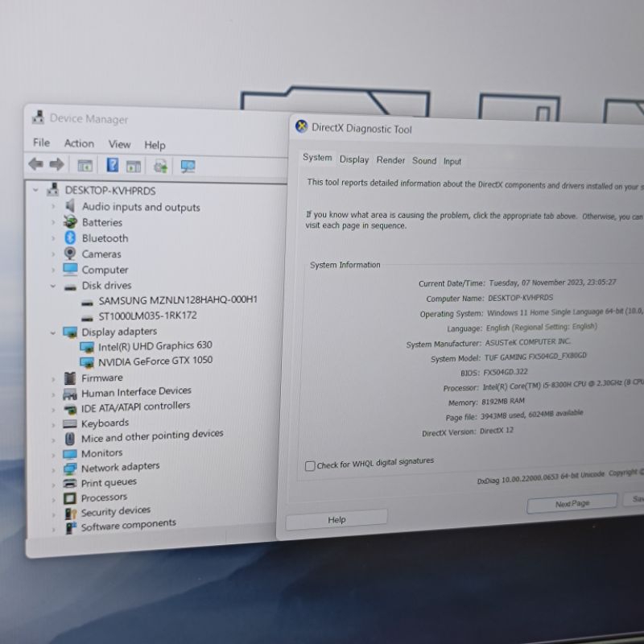Viewport: 644px width, 644px height.
Task: Expand the Network adapters category arrow
Action: (53, 470)
